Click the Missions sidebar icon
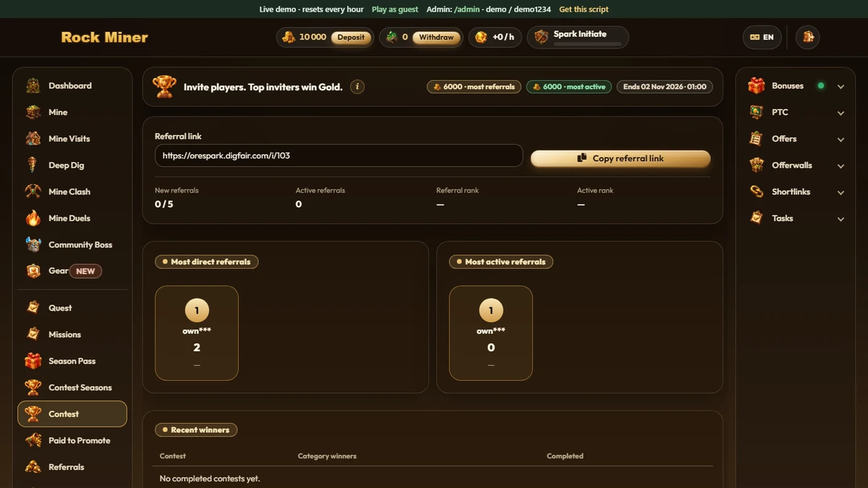 pos(33,334)
